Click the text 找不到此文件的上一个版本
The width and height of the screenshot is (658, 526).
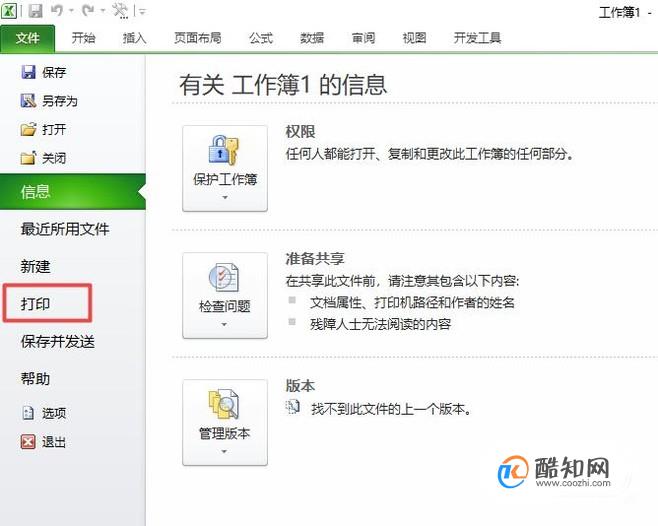(391, 408)
